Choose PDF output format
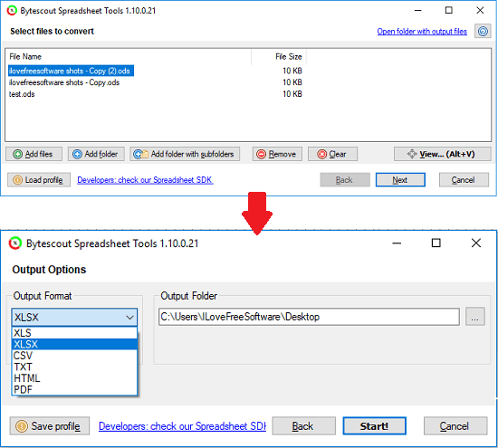The width and height of the screenshot is (498, 448). point(74,389)
